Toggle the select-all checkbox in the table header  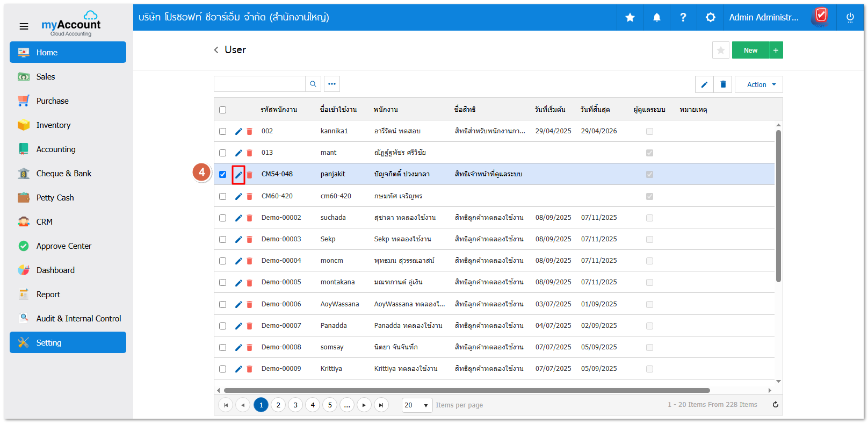tap(223, 110)
